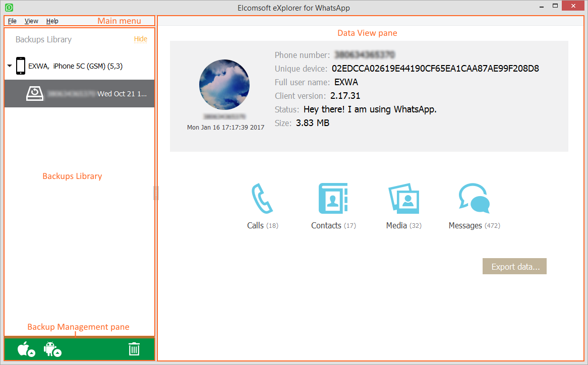
Task: Minimize the Elcomsoft eXplorer window
Action: (542, 7)
